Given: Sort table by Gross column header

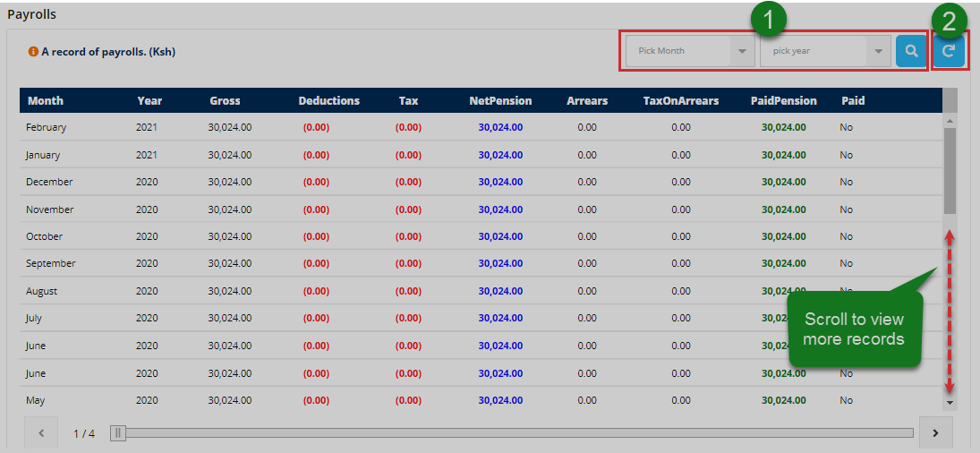Looking at the screenshot, I should [x=225, y=100].
